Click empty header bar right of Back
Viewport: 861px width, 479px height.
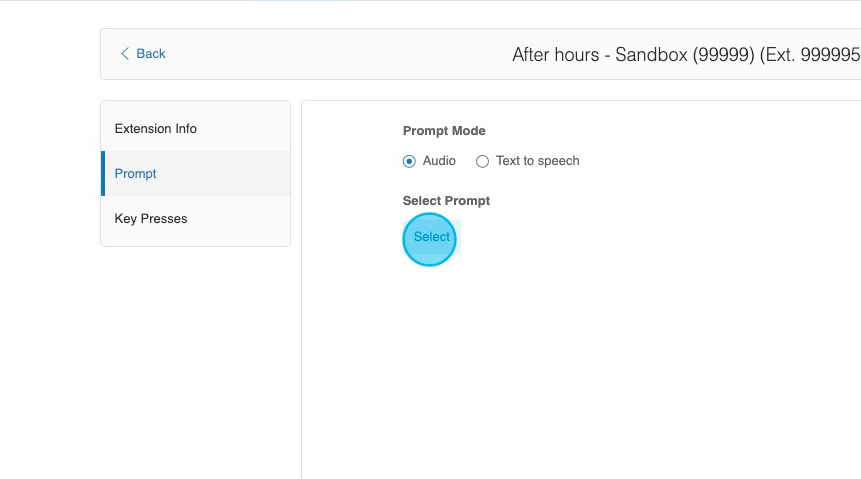[x=330, y=54]
